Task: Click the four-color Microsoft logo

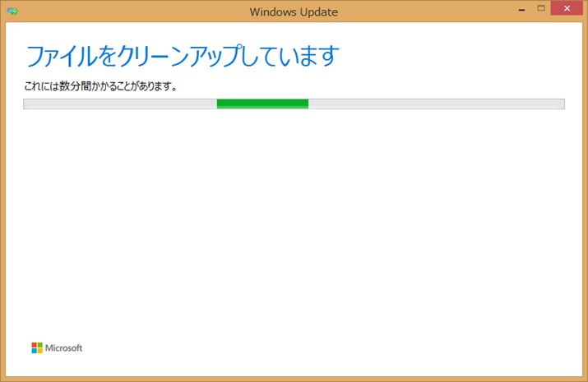Action: point(37,347)
